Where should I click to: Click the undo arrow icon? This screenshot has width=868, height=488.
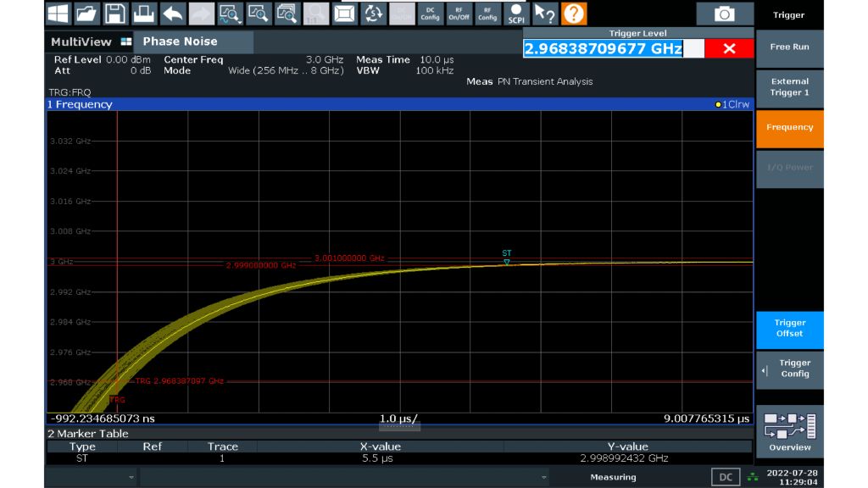coord(174,14)
